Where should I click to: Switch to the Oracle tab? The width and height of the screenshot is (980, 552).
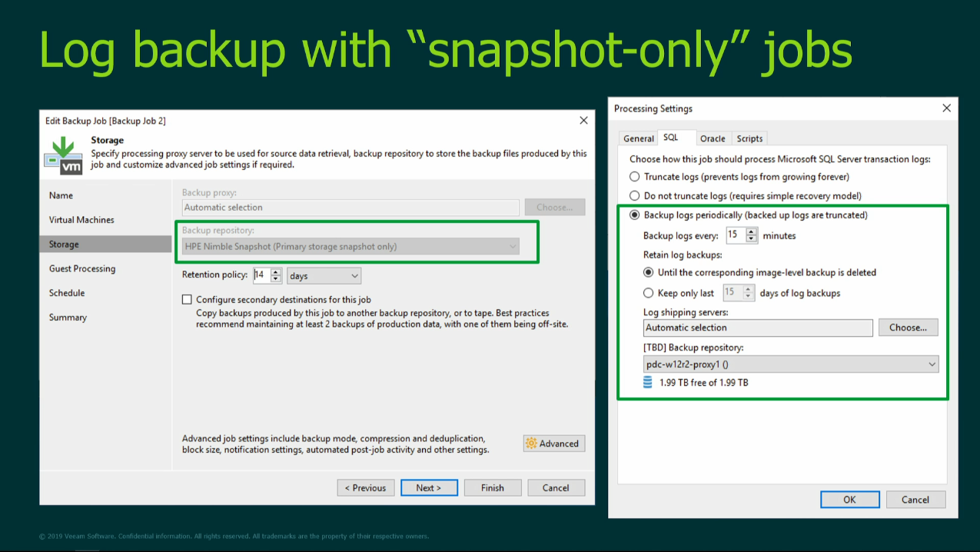pos(713,138)
